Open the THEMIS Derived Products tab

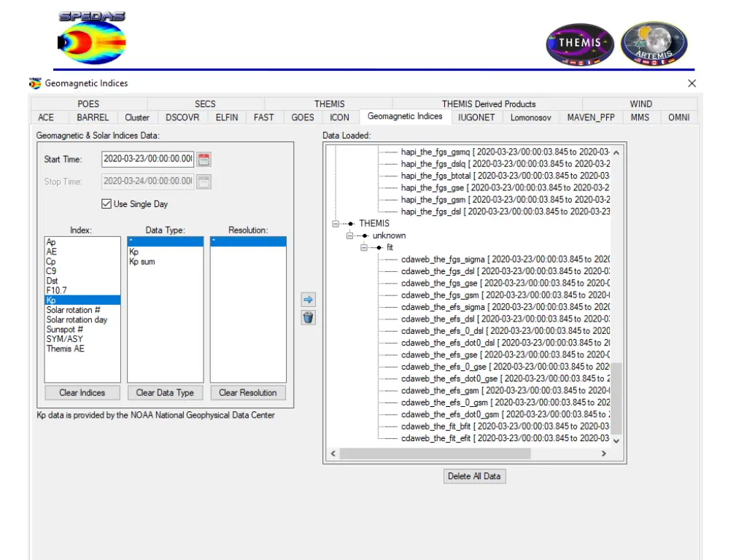[488, 104]
